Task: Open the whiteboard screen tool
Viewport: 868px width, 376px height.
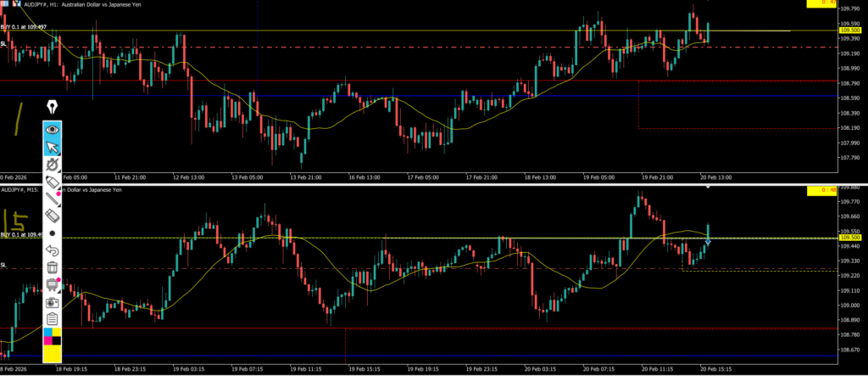Action: coord(53,284)
